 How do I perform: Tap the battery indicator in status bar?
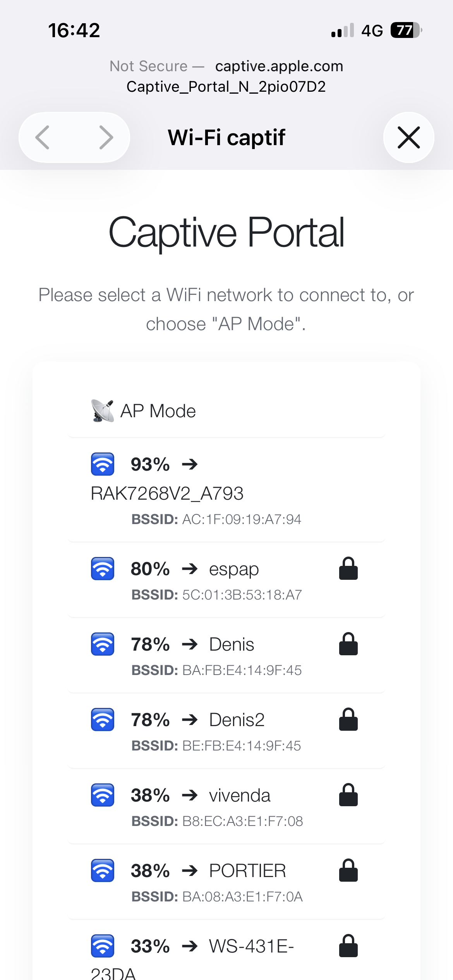click(405, 30)
